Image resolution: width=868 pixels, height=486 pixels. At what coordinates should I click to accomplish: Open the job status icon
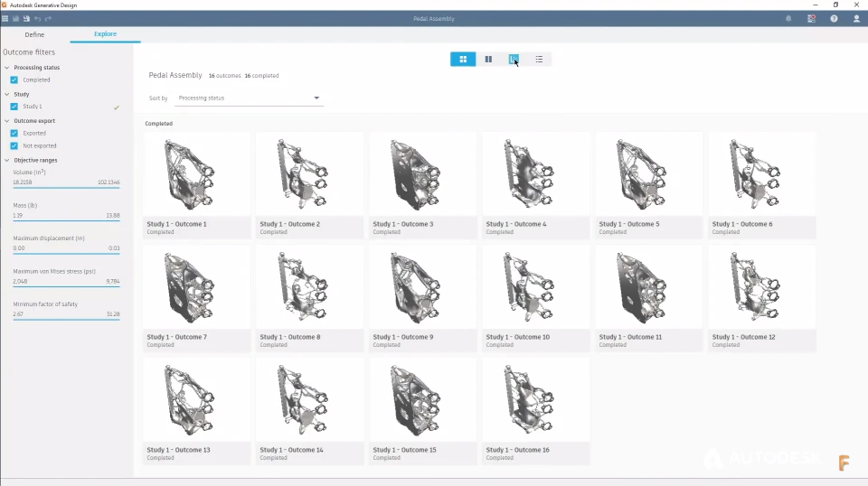point(811,18)
